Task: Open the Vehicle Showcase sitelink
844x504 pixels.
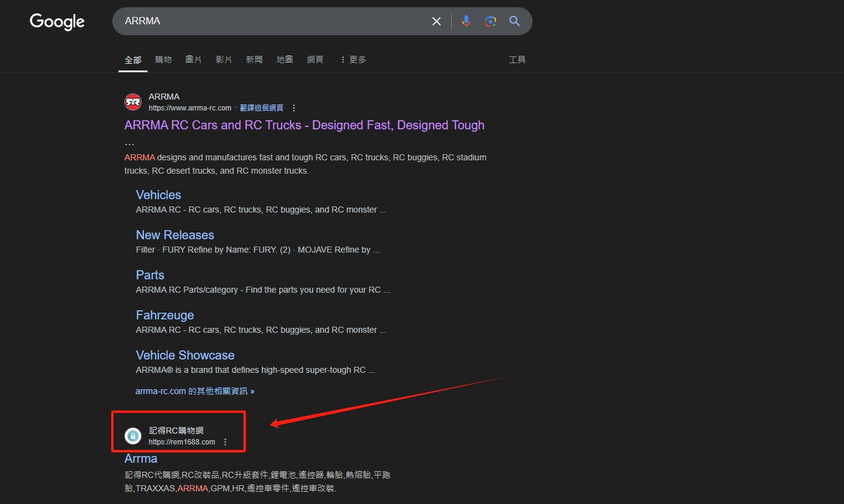Action: [x=185, y=355]
